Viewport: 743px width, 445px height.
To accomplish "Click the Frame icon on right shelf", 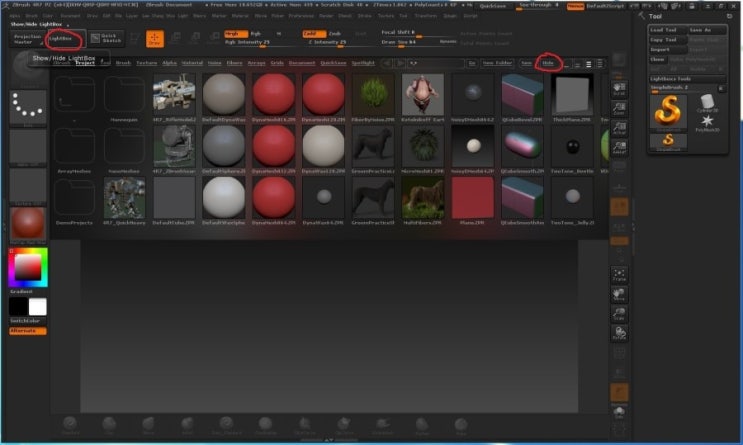I will pyautogui.click(x=619, y=275).
